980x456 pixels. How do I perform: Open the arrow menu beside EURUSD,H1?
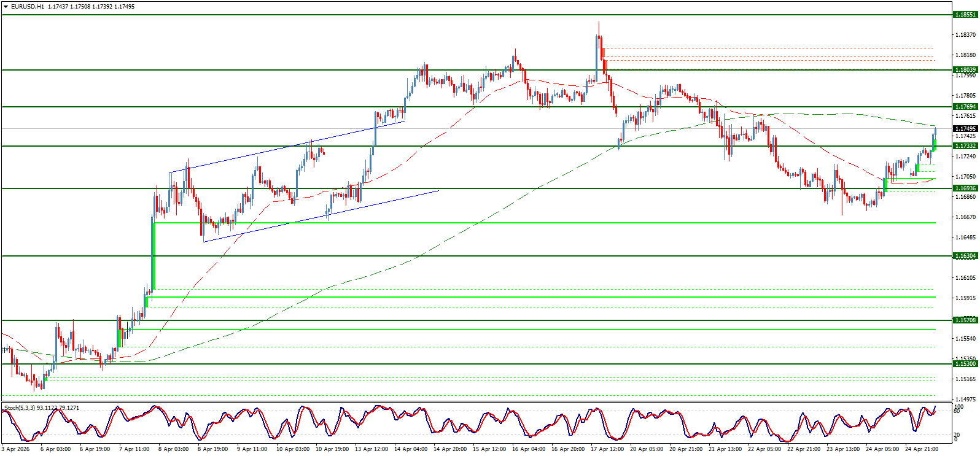click(x=6, y=7)
